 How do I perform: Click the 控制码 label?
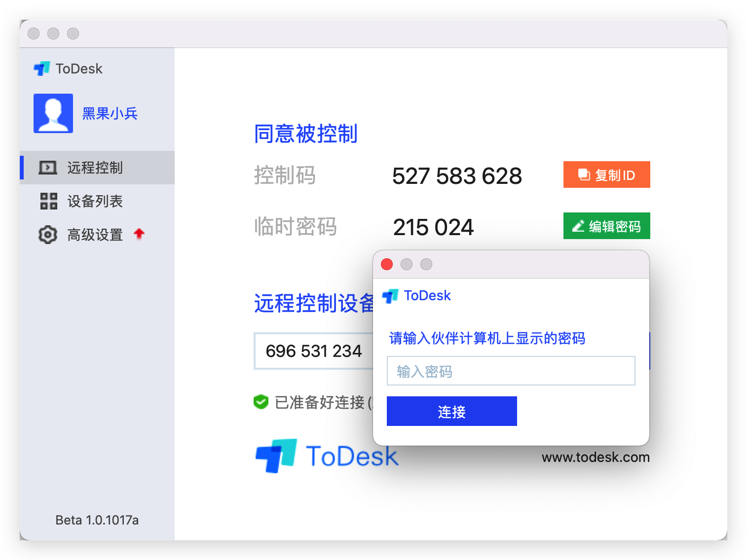pos(285,175)
